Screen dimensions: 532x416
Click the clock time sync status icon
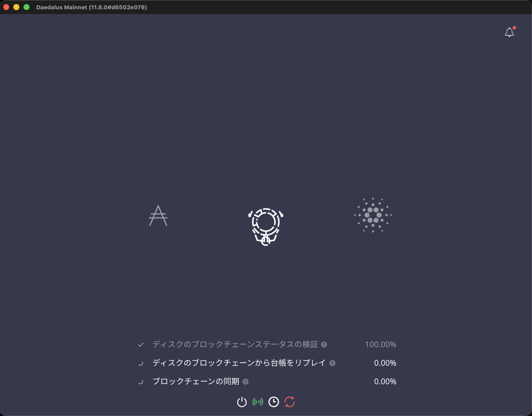[x=274, y=402]
